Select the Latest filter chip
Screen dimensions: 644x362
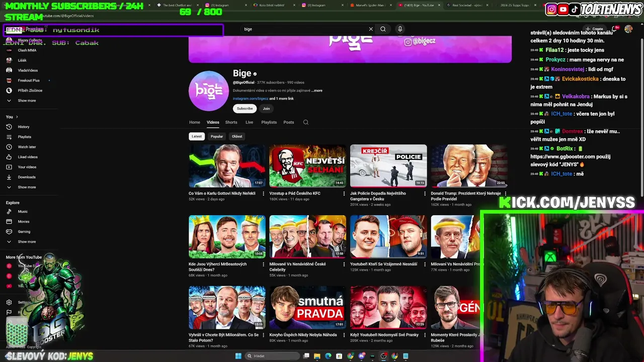[197, 136]
